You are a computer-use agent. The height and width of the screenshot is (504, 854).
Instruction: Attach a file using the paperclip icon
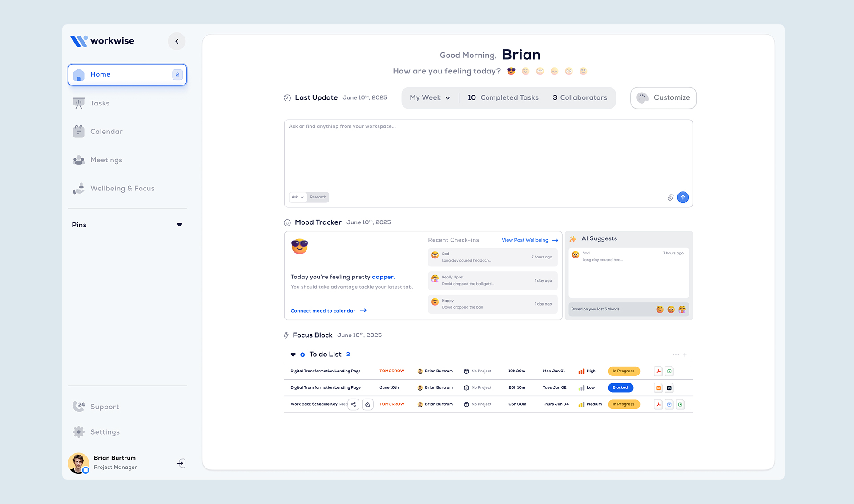point(670,197)
